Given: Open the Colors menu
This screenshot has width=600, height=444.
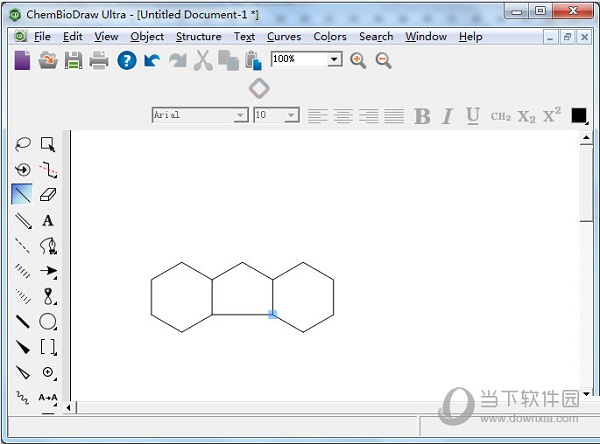Looking at the screenshot, I should (330, 36).
